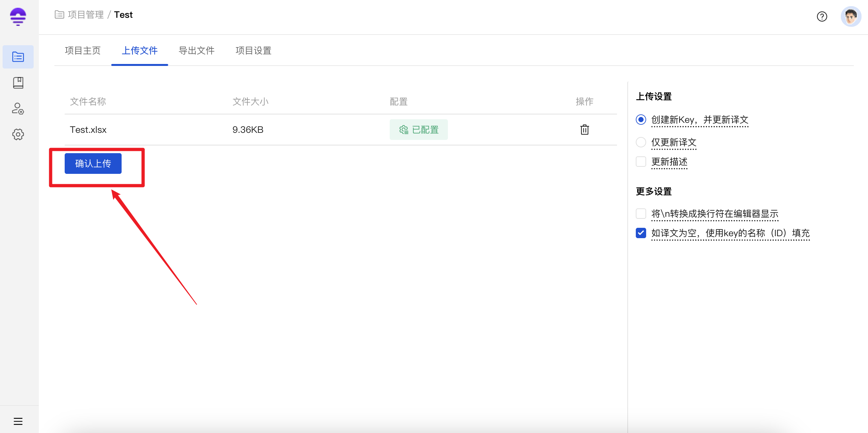
Task: Select the 仅更新译文 radio option
Action: coord(641,142)
